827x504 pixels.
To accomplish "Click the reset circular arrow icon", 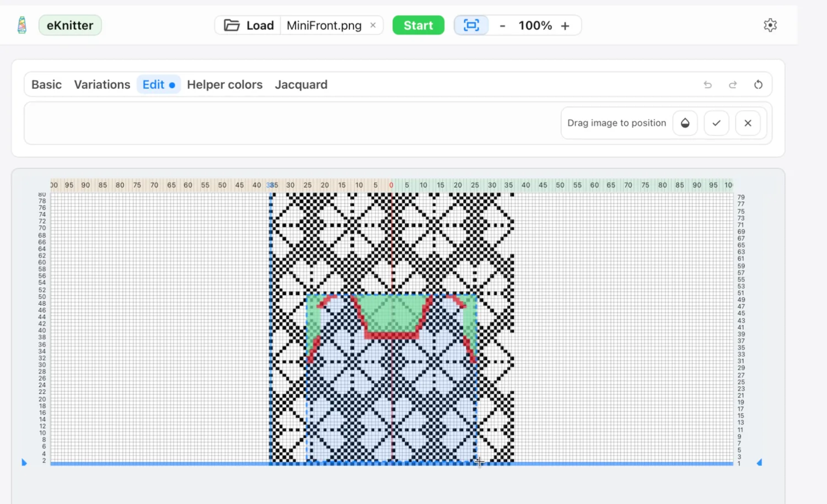I will click(758, 85).
